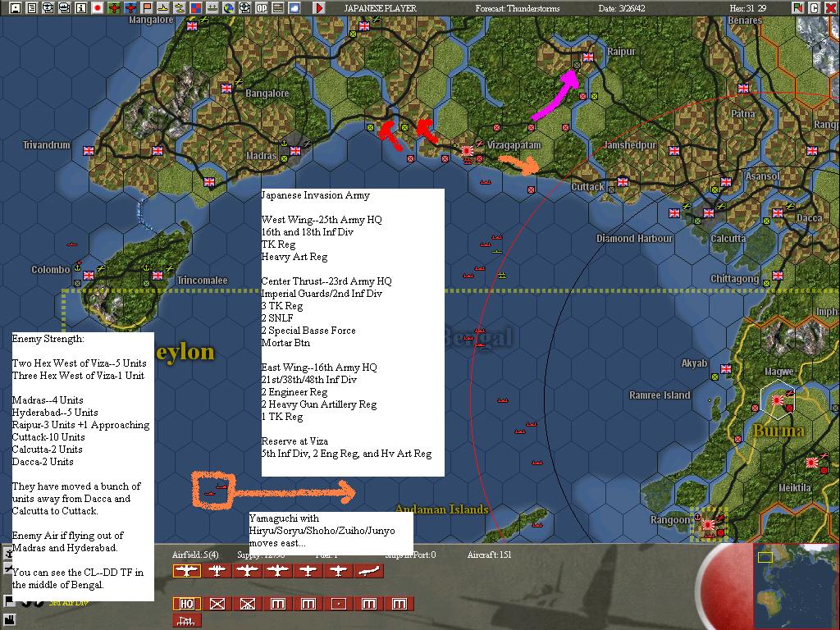The width and height of the screenshot is (840, 630).
Task: Click the highlighted Magwe Japanese base hex
Action: (x=778, y=399)
